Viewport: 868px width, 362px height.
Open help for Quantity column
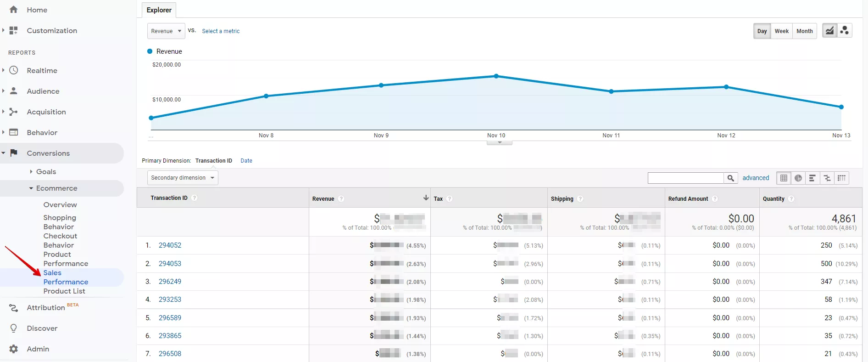(791, 199)
